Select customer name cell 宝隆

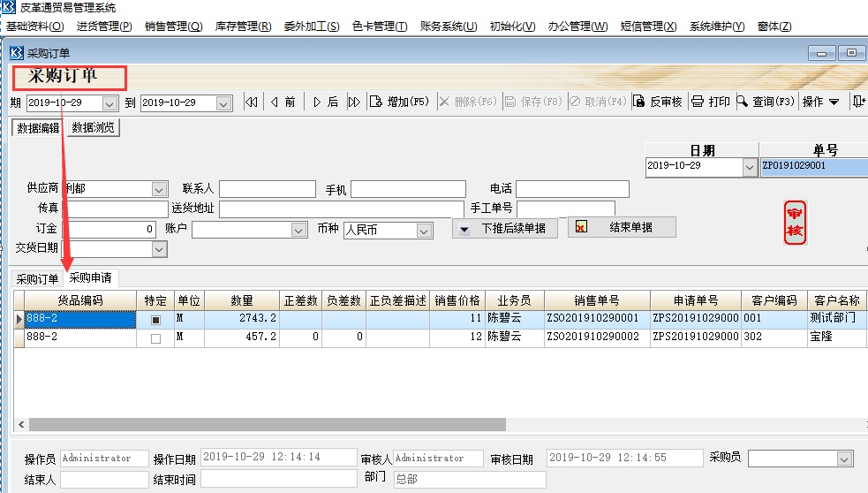(836, 338)
